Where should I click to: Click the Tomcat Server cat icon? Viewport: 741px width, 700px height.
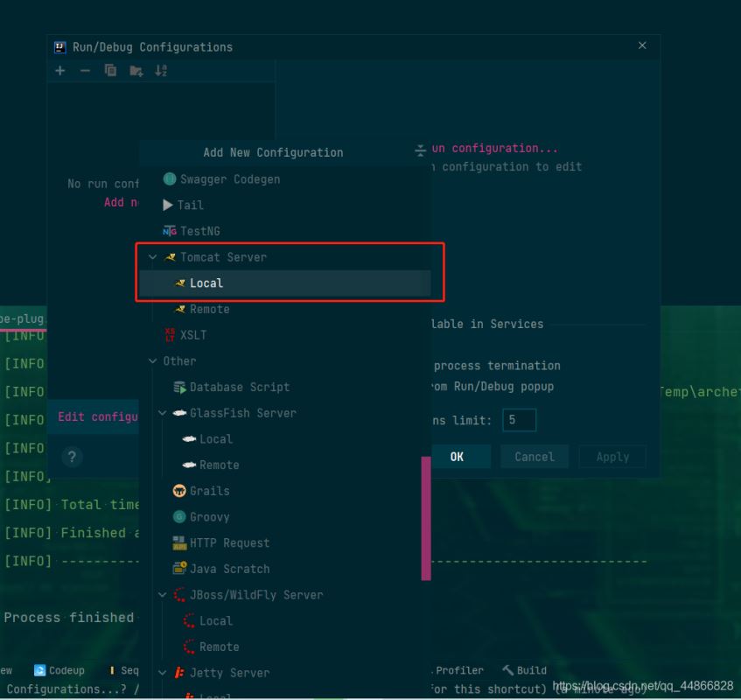(170, 257)
